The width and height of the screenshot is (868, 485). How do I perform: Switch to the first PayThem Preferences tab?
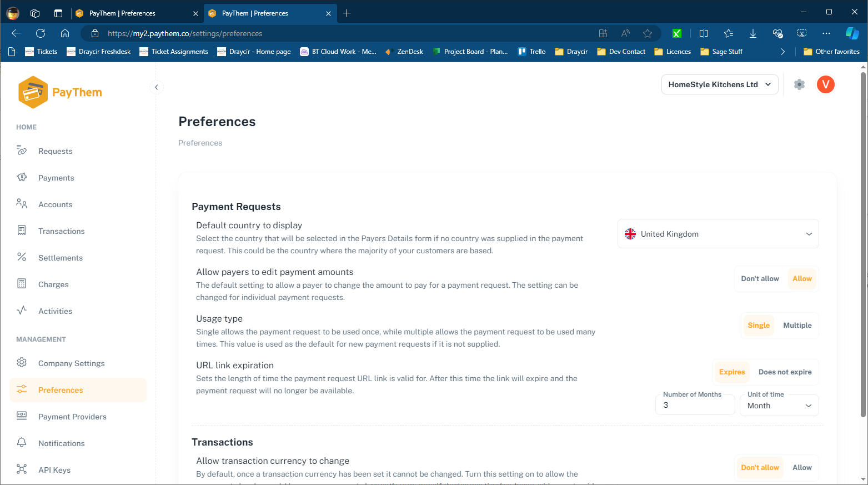(x=137, y=13)
